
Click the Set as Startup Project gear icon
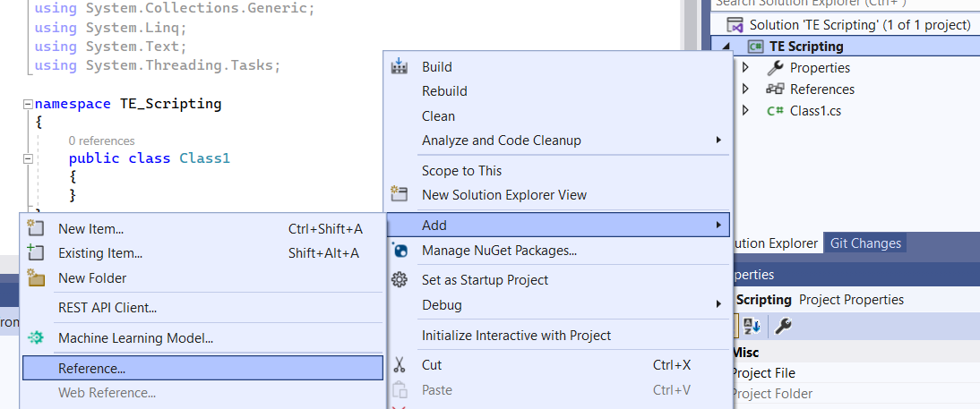400,280
